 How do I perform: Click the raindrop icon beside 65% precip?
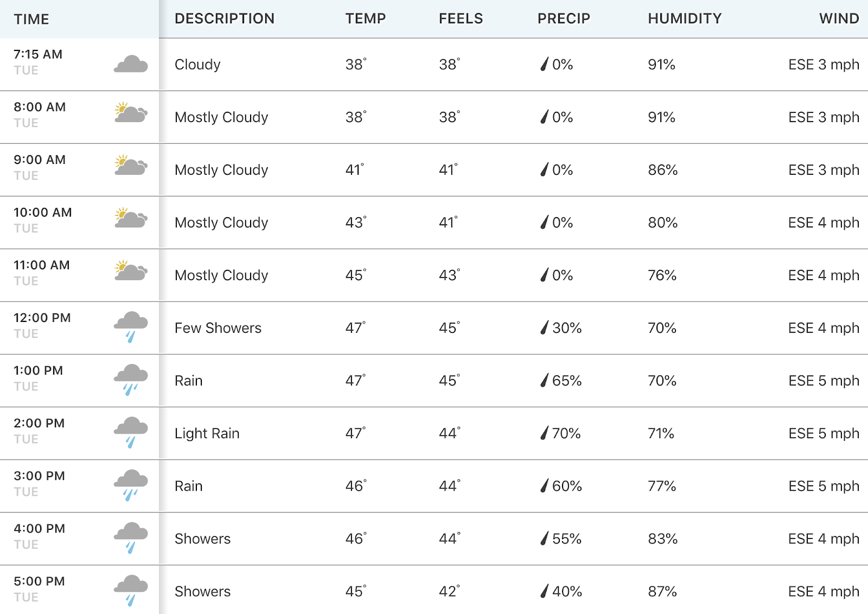click(545, 380)
